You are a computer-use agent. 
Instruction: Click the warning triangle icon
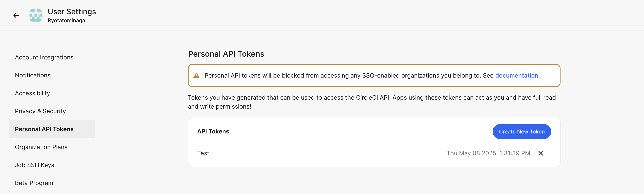tap(197, 76)
